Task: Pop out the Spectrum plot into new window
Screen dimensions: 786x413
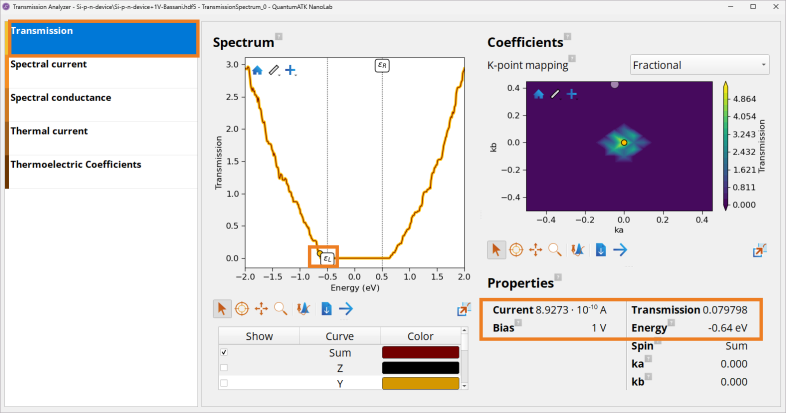Action: [x=464, y=310]
